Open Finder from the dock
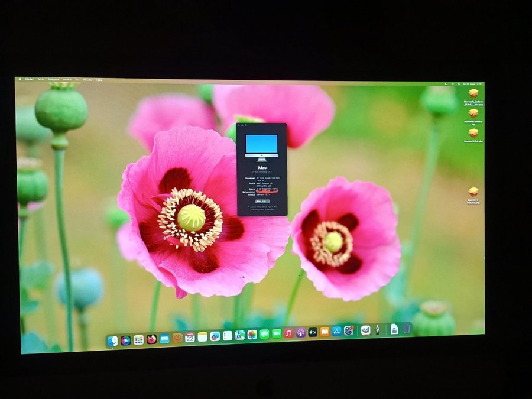The height and width of the screenshot is (399, 532). click(x=112, y=341)
